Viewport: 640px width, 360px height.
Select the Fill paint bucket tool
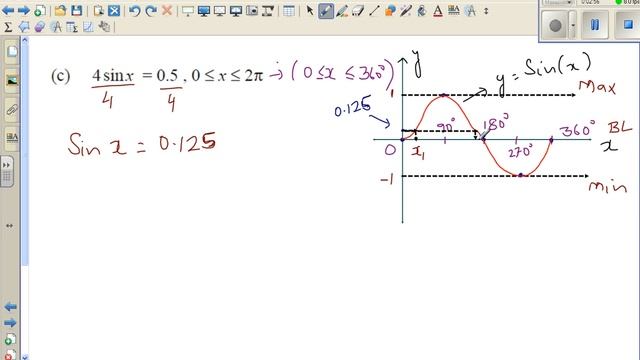422,11
